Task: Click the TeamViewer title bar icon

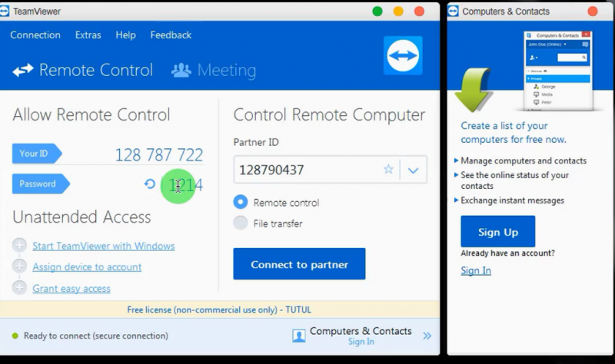Action: [4, 11]
